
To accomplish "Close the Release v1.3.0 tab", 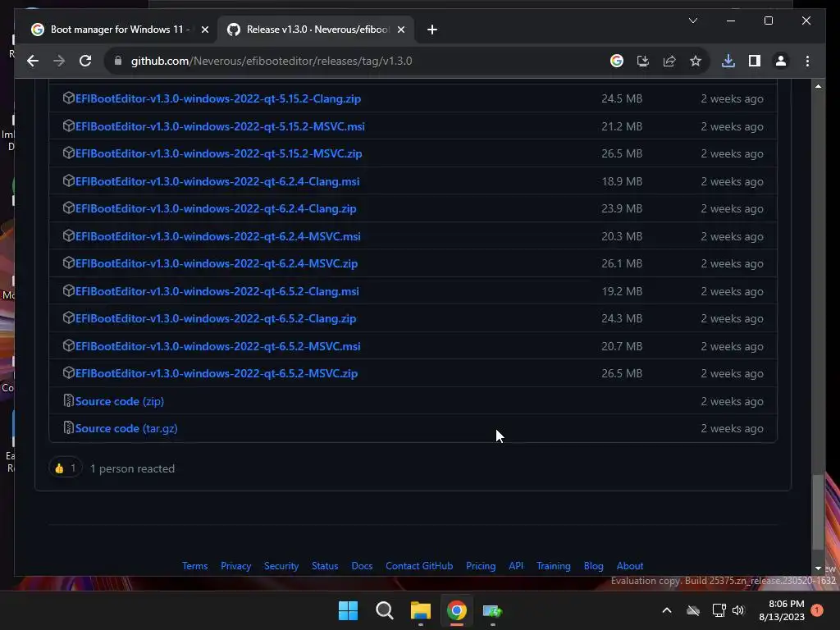I will 400,30.
